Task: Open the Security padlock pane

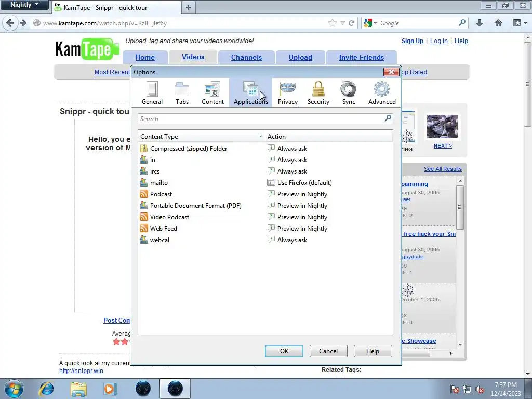Action: 318,92
